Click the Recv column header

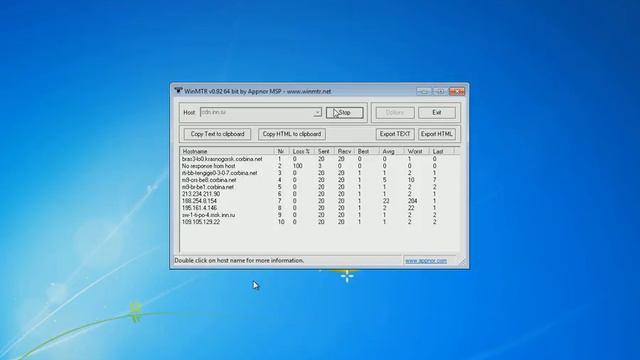(344, 151)
